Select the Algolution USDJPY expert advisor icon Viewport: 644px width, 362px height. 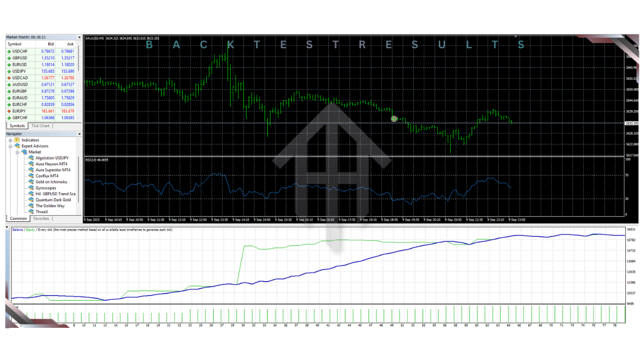[x=31, y=158]
